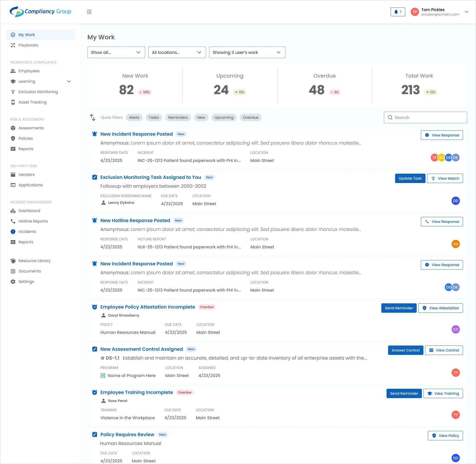Click the Lenny Dykstra screening name
Viewport: 476px width, 464px height.
click(121, 203)
